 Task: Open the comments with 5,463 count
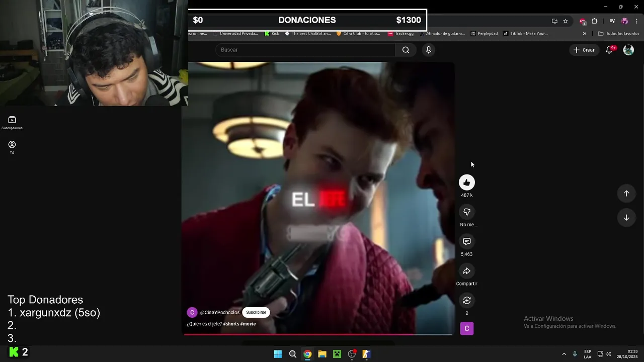point(466,241)
